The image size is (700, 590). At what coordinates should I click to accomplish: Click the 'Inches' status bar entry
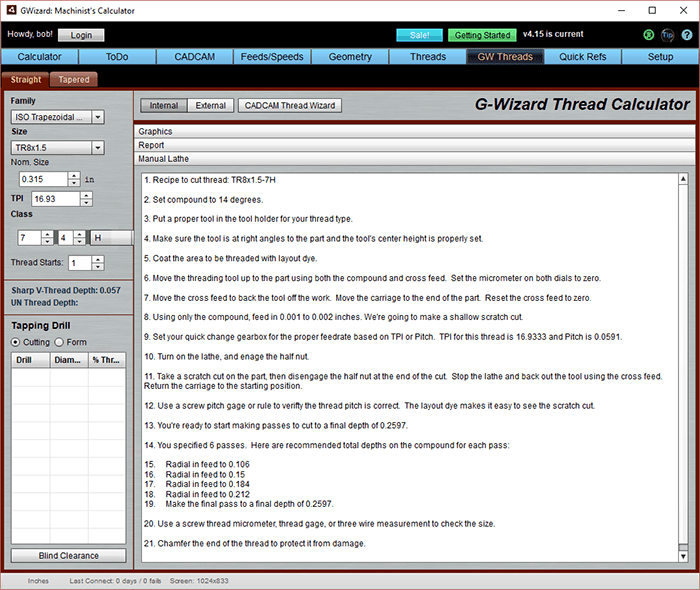[x=38, y=581]
